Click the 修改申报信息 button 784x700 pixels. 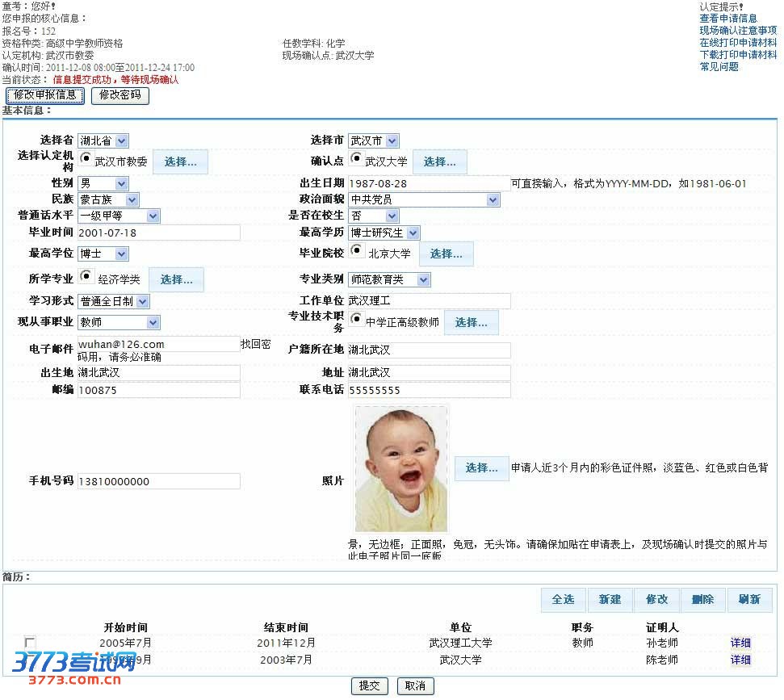(x=45, y=95)
